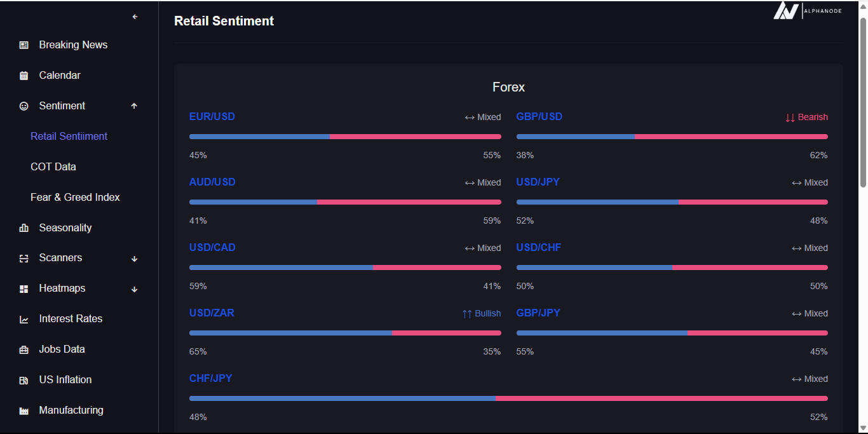
Task: Click the Jobs Data briefcase icon
Action: (x=24, y=350)
